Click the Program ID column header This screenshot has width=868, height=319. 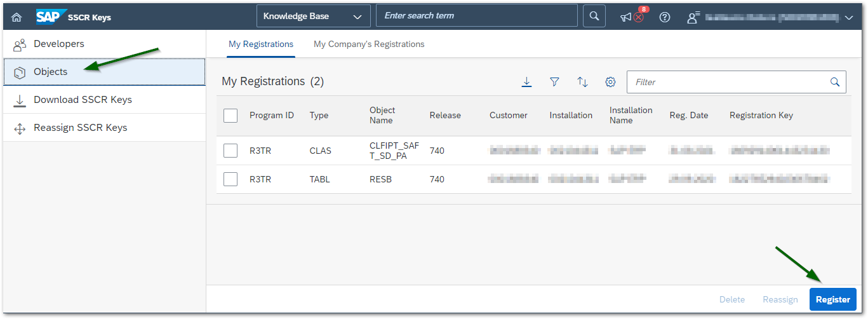[x=272, y=115]
